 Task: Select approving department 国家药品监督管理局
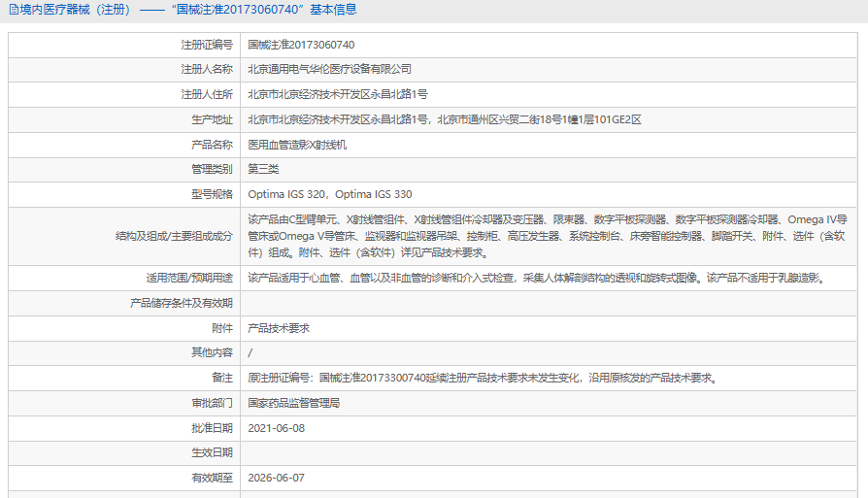(294, 403)
